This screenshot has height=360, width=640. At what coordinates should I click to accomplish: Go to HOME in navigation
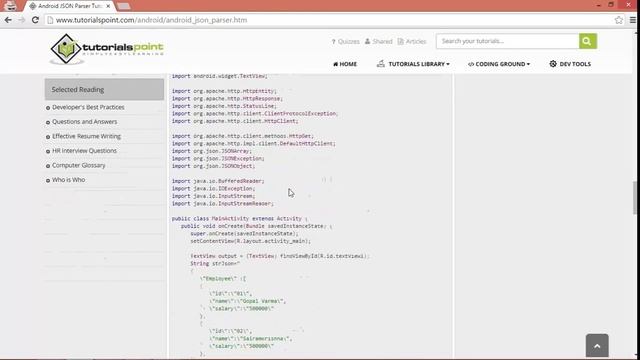345,64
